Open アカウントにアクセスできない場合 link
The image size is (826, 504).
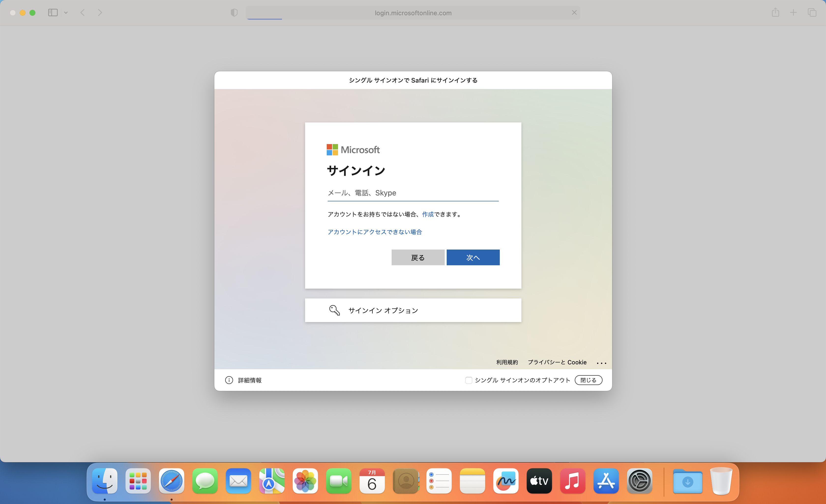tap(375, 232)
